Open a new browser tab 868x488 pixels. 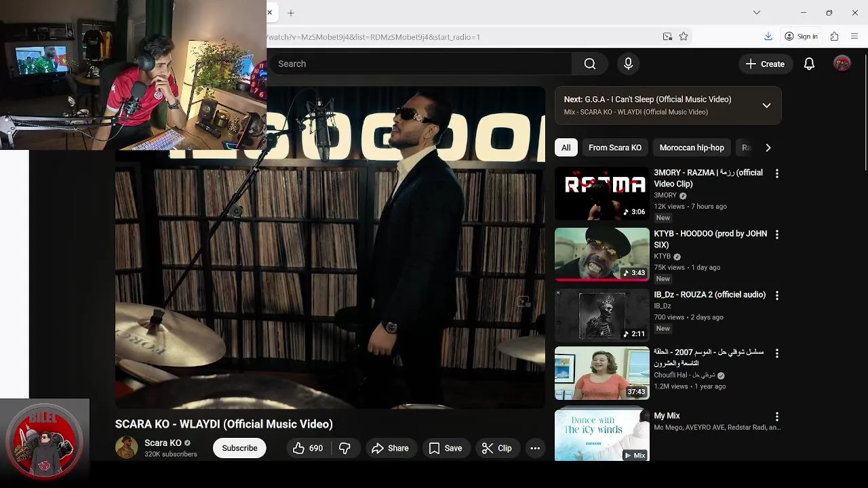tap(291, 13)
